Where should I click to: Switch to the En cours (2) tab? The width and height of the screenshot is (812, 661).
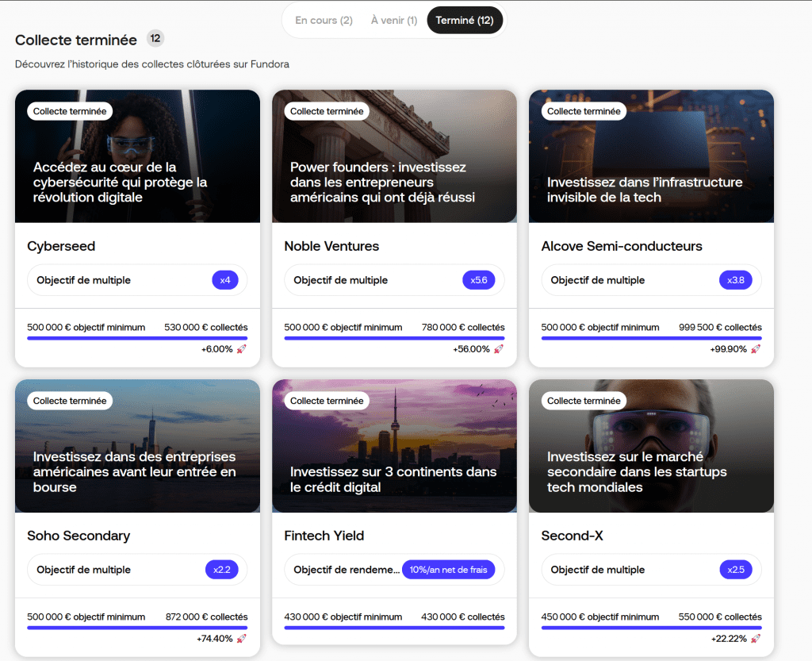pyautogui.click(x=324, y=21)
